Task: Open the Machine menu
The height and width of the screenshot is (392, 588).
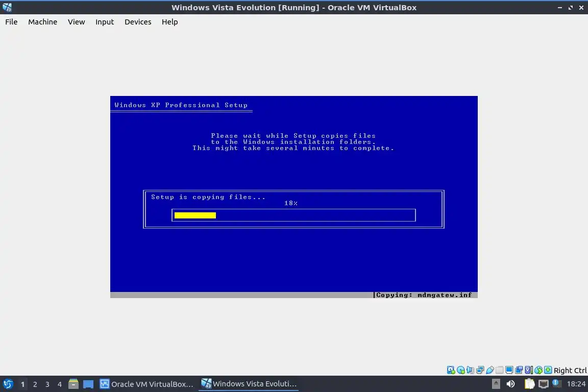Action: tap(42, 22)
